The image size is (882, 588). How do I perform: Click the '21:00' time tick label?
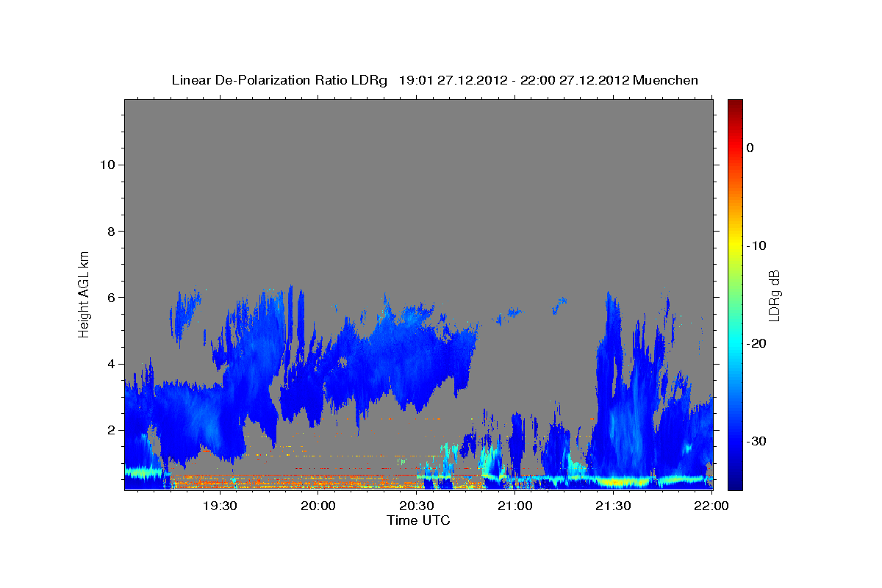(514, 506)
